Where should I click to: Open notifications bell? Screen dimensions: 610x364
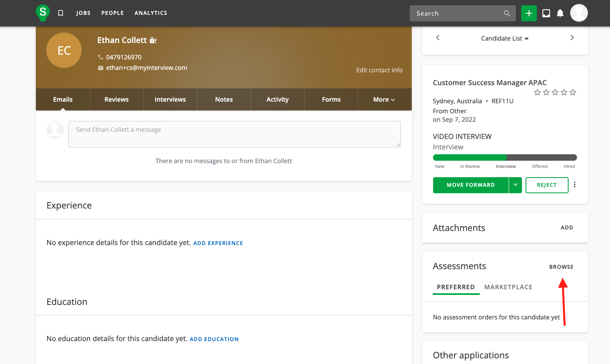(560, 13)
